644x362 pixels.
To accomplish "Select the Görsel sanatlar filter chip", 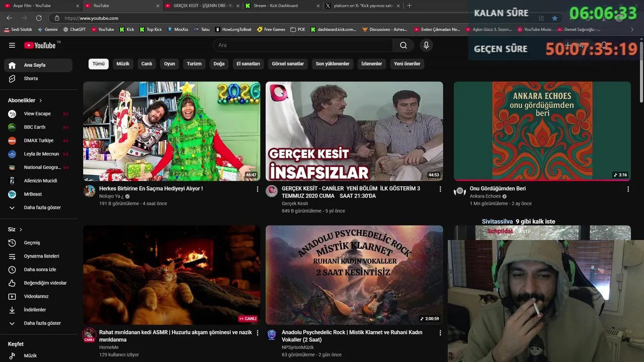I will click(288, 64).
